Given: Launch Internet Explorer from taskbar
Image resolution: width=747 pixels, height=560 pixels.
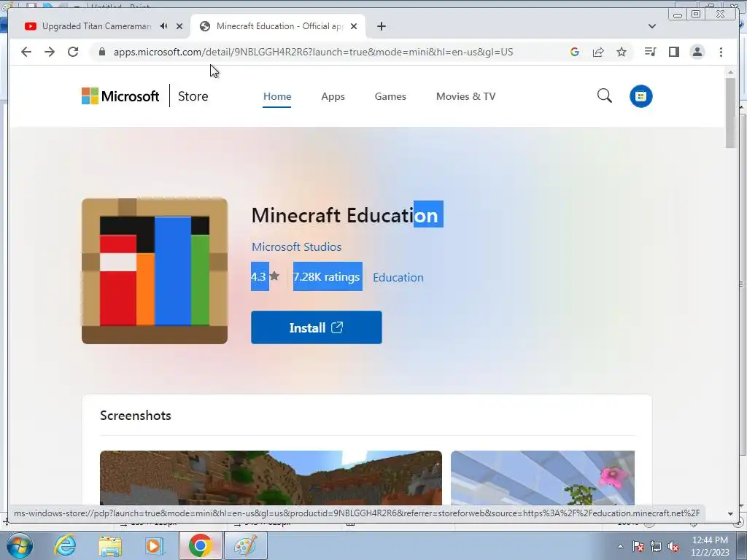Looking at the screenshot, I should coord(65,545).
